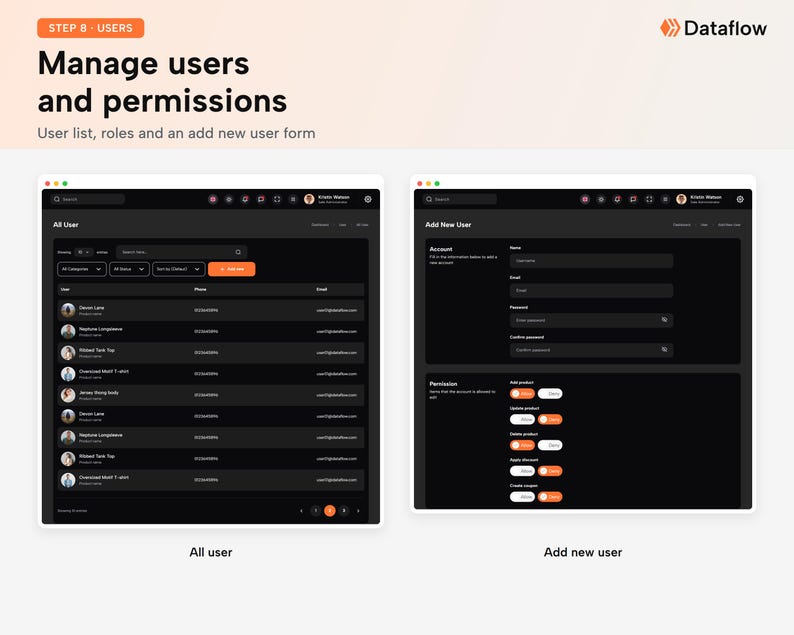Image resolution: width=794 pixels, height=635 pixels.
Task: Focus the Confirm password field
Action: [x=591, y=350]
